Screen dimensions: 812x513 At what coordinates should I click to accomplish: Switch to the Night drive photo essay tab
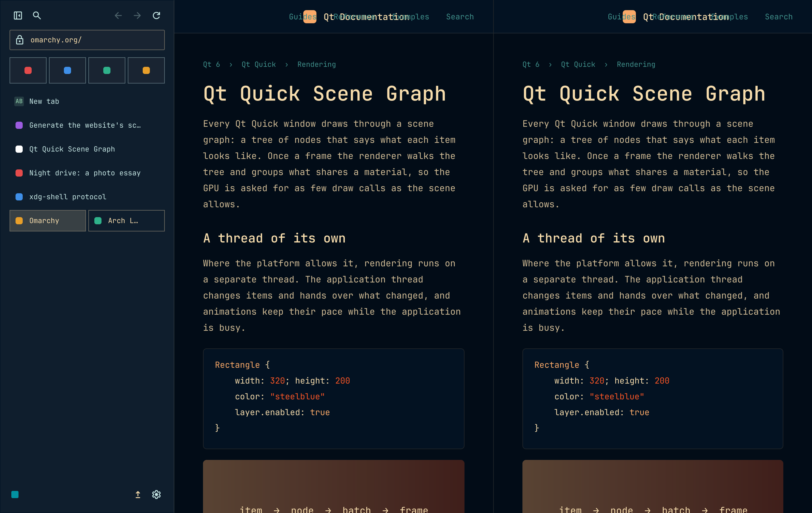coord(87,173)
